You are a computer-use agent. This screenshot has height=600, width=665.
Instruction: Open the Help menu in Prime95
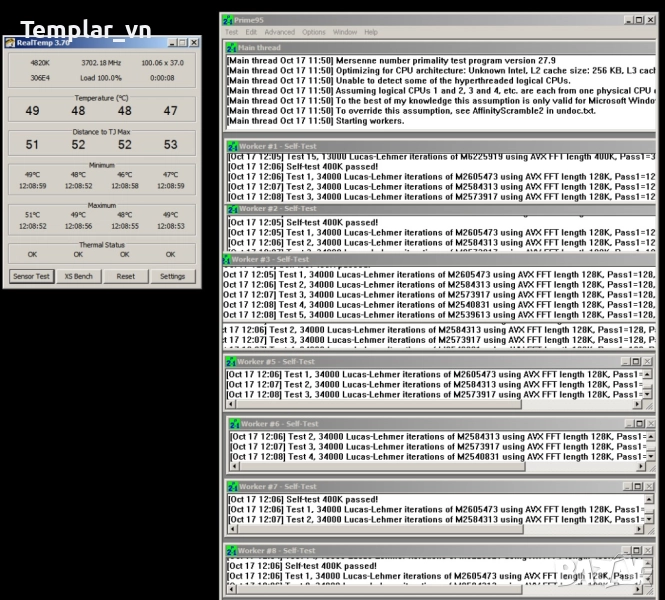(371, 32)
